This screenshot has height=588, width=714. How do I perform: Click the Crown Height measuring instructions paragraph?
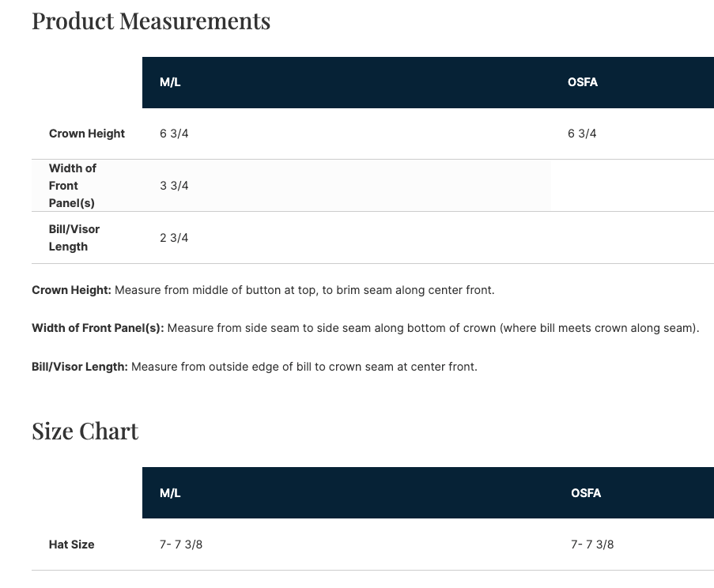(x=263, y=290)
